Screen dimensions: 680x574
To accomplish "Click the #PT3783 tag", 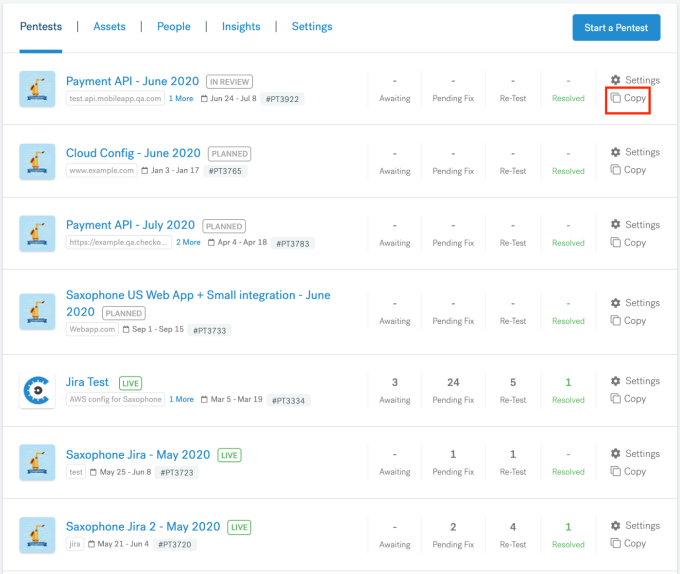I will (293, 243).
